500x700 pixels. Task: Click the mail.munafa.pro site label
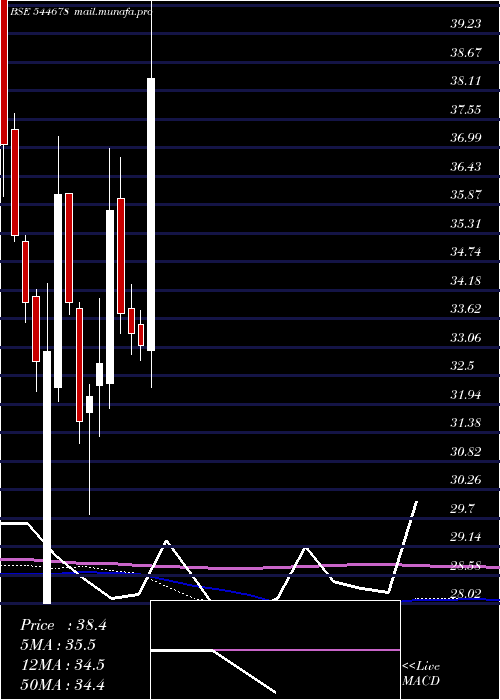click(113, 12)
